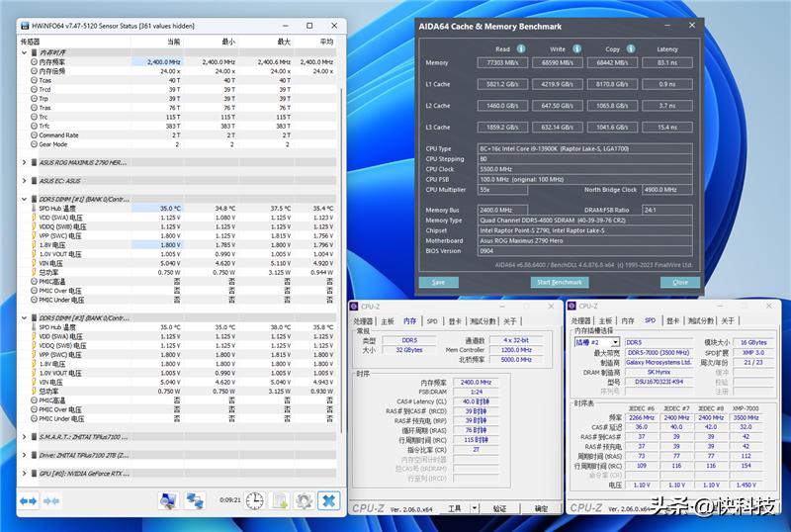Click the Copy info icon in AIDA64
This screenshot has height=532, width=791.
(x=631, y=48)
